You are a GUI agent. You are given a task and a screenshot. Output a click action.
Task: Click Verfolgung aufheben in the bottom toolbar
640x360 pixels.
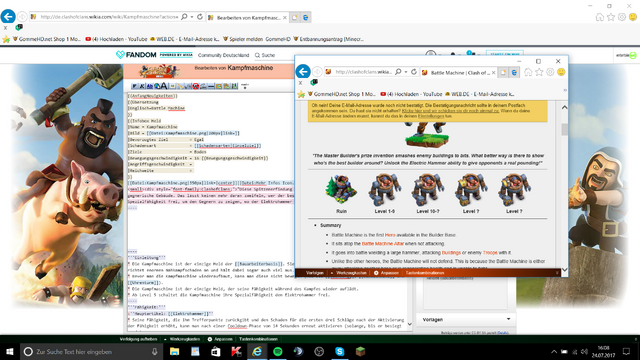coord(138,339)
